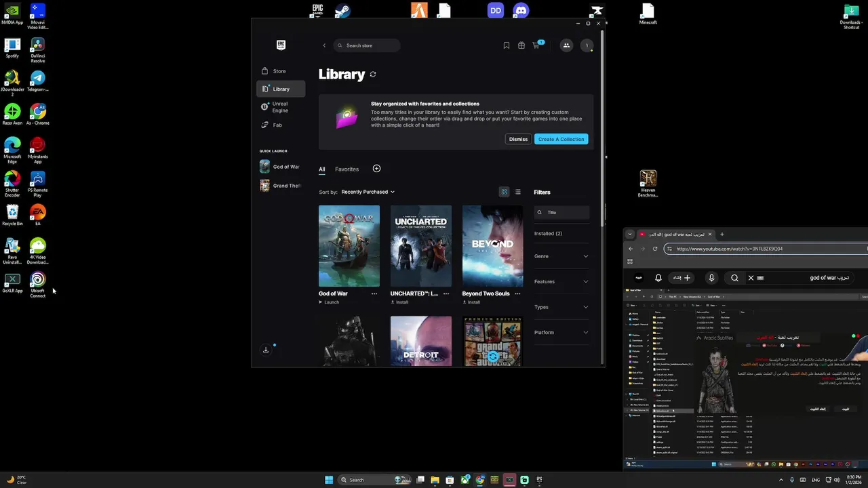Switch library to grid view

coord(504,192)
